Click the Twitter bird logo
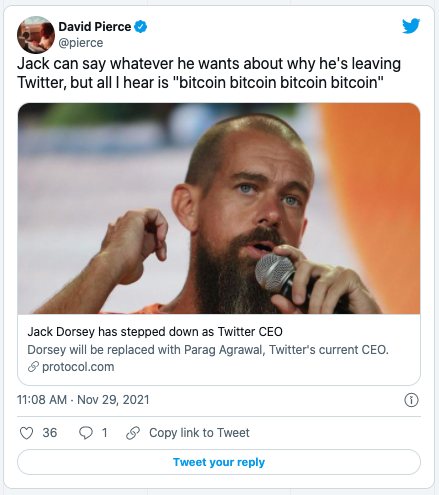The height and width of the screenshot is (495, 439). coord(411,26)
